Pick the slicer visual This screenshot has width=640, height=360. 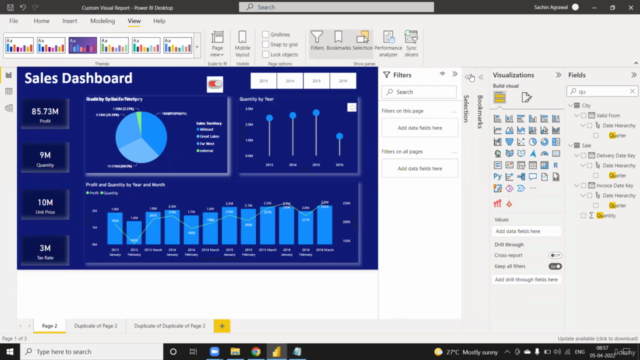coord(521,165)
